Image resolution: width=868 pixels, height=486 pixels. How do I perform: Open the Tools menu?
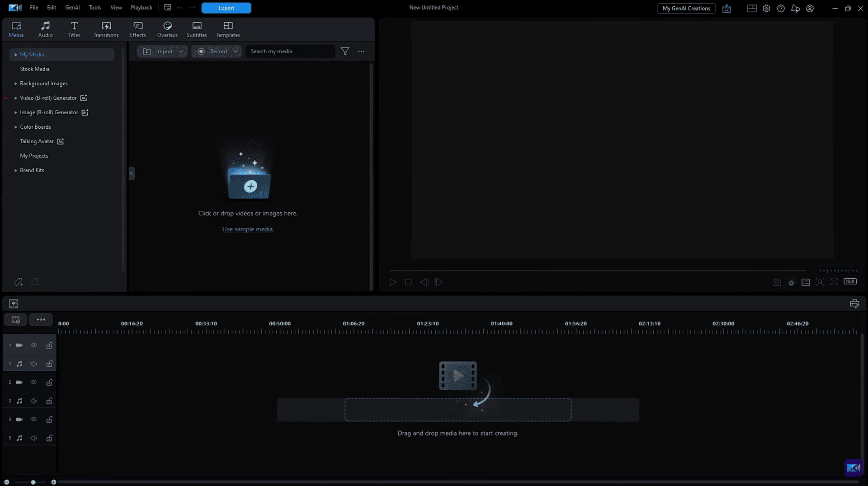coord(95,8)
